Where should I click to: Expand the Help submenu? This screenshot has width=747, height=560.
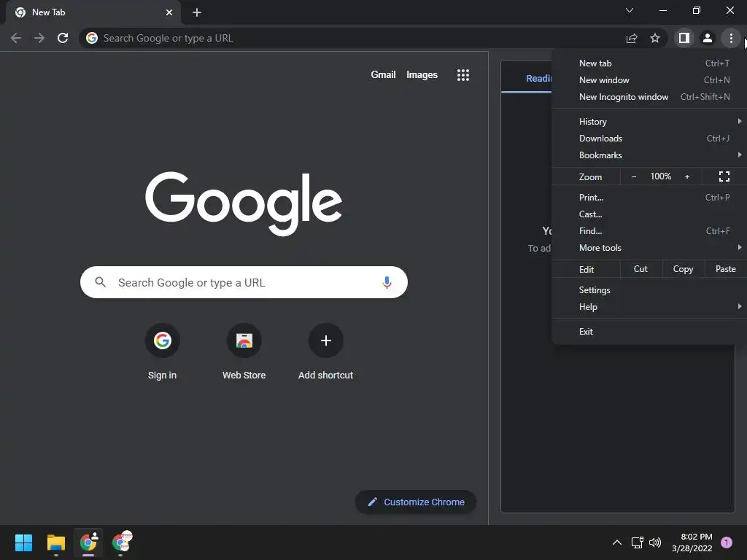pos(649,307)
